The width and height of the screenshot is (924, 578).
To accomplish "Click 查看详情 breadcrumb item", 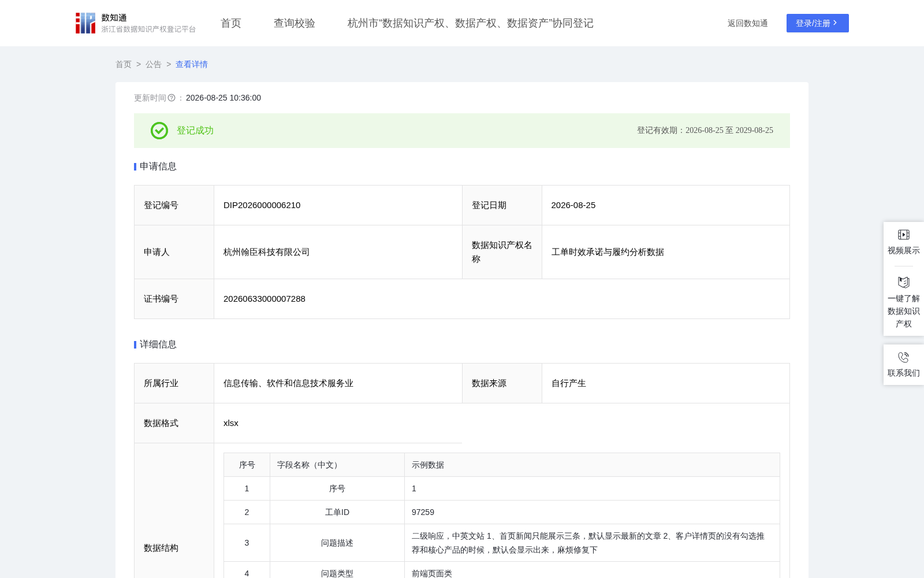I will [192, 64].
